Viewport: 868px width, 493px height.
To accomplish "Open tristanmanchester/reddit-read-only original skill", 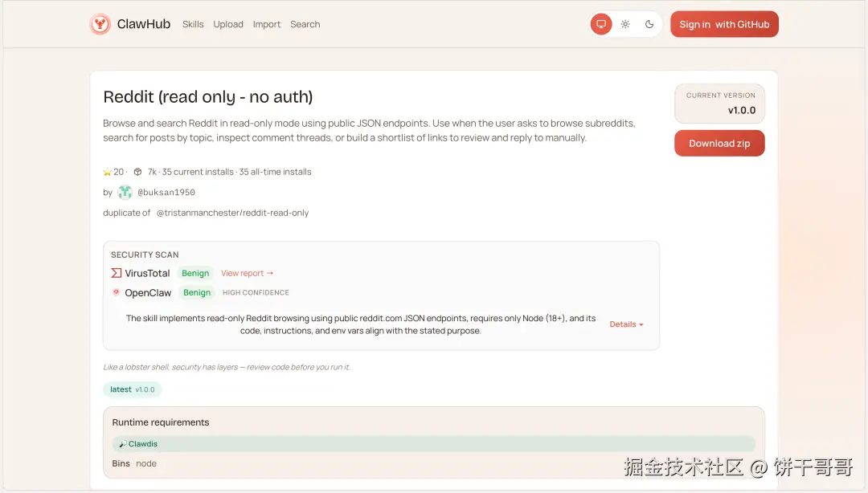I will [x=232, y=213].
